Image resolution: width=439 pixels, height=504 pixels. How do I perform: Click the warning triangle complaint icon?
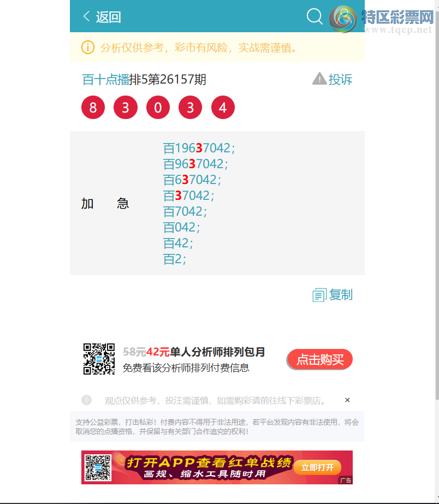319,79
